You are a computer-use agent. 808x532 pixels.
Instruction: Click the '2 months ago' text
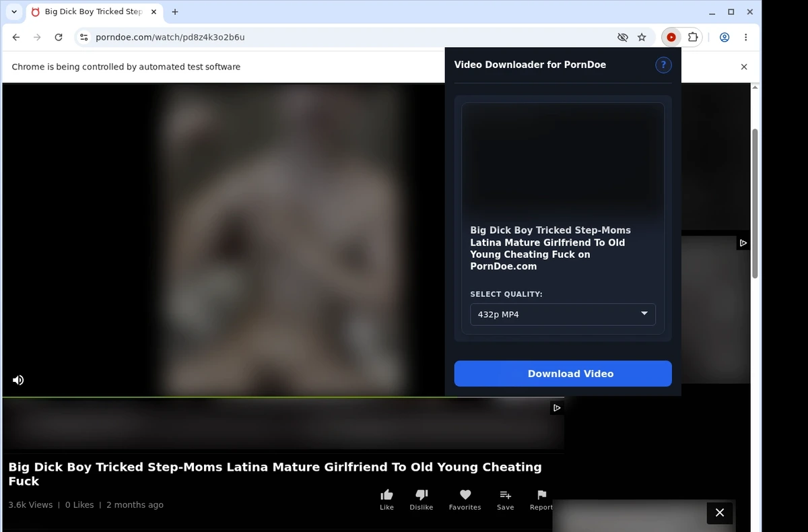pyautogui.click(x=135, y=505)
